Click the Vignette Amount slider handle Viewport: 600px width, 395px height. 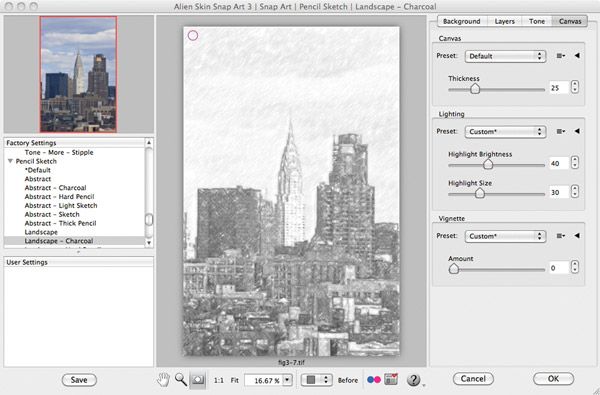(454, 269)
